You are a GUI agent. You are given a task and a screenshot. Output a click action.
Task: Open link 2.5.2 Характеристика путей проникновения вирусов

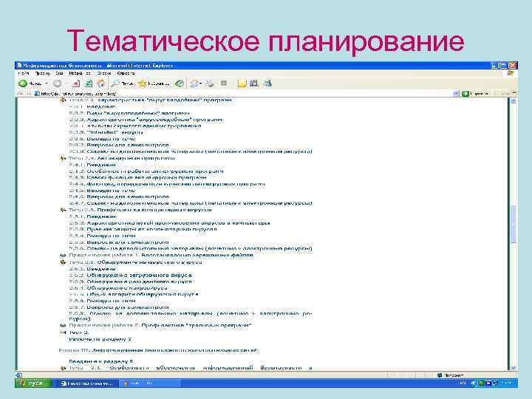(170, 223)
